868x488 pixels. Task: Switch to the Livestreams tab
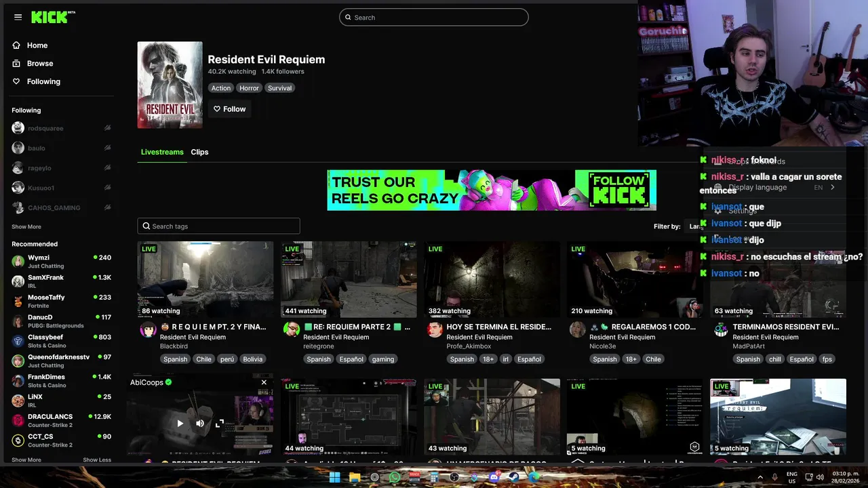[x=162, y=152]
